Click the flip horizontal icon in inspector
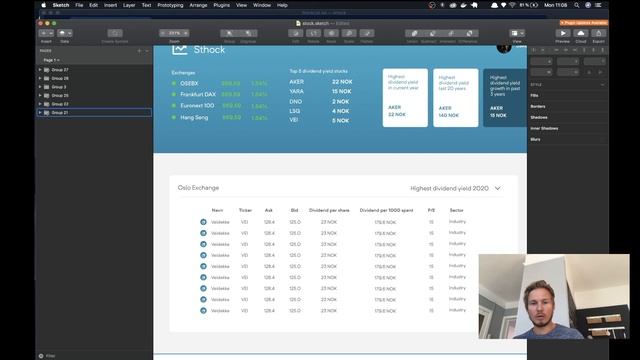Screen dimensions: 640x360 [x=589, y=72]
